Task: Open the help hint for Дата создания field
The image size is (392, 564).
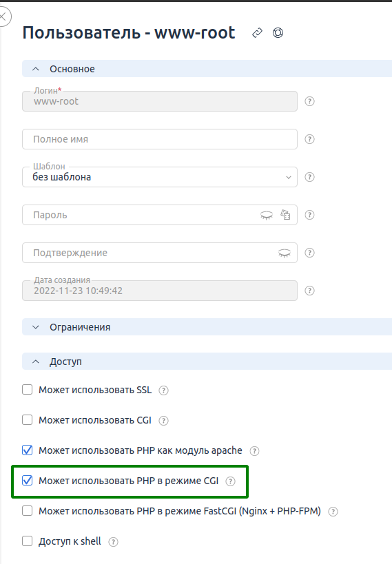Action: pyautogui.click(x=309, y=291)
